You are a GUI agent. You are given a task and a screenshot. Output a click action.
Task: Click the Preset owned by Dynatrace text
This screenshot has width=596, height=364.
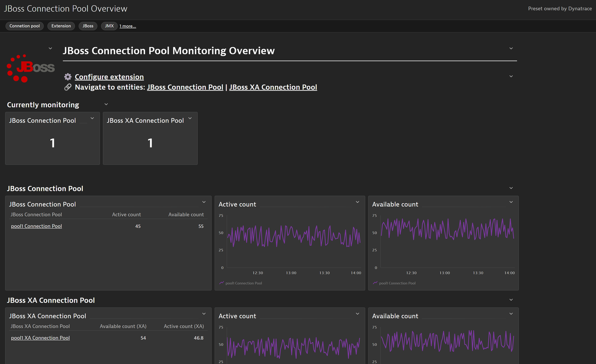pyautogui.click(x=560, y=9)
